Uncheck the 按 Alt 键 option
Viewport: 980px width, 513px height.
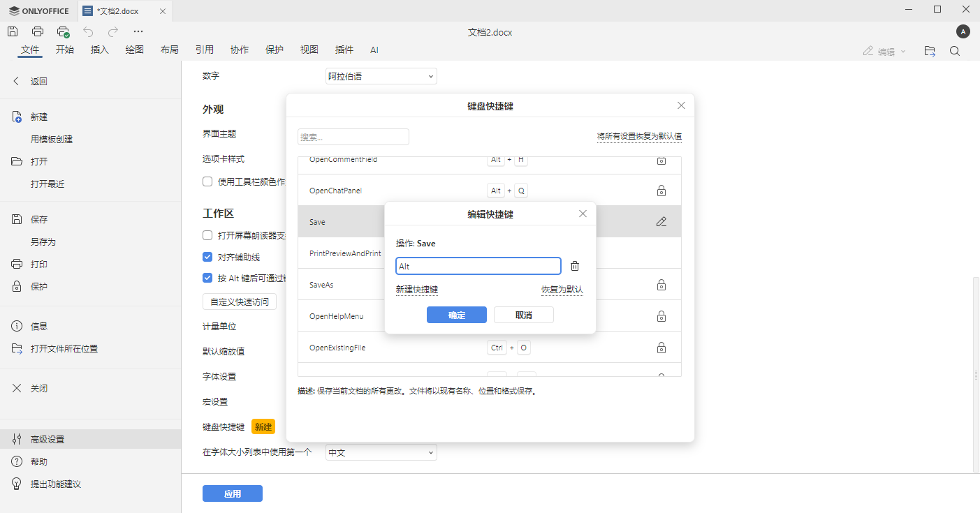pos(207,278)
